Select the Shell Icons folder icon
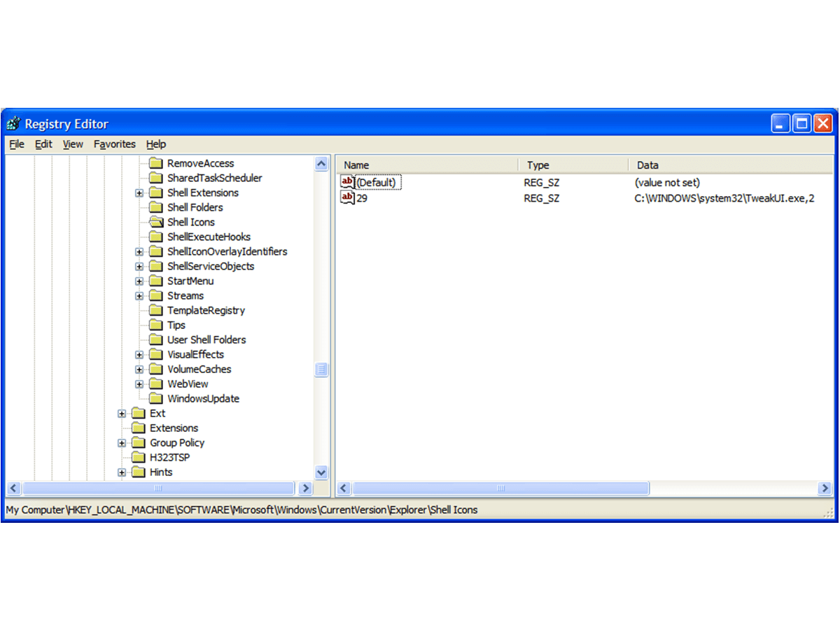 point(155,222)
